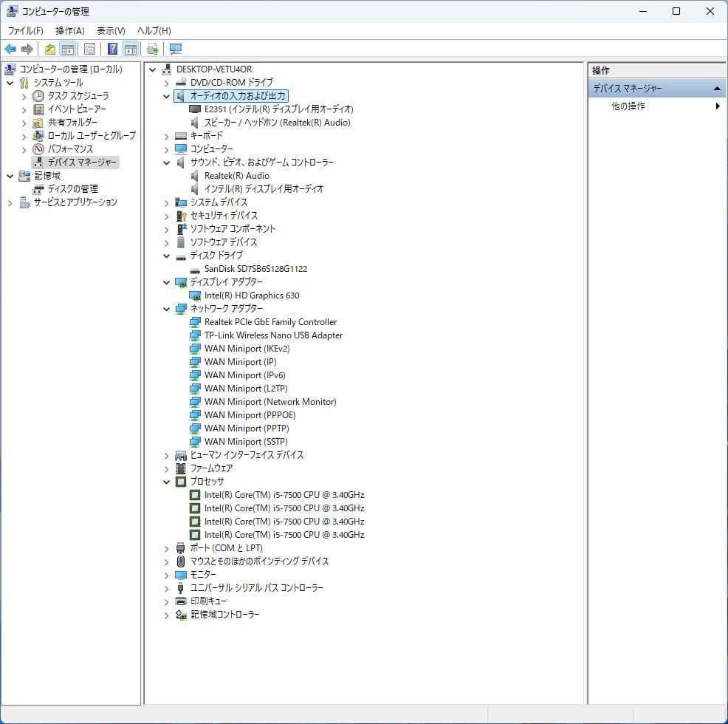Screen dimensions: 728x724
Task: Toggle the Show/Hide Console Tree icon
Action: click(x=67, y=49)
